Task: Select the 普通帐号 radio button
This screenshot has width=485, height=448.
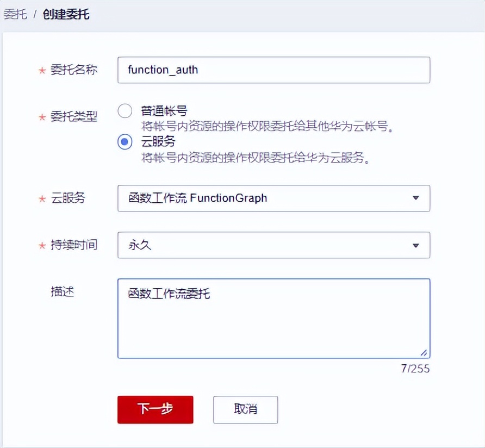Action: point(125,110)
